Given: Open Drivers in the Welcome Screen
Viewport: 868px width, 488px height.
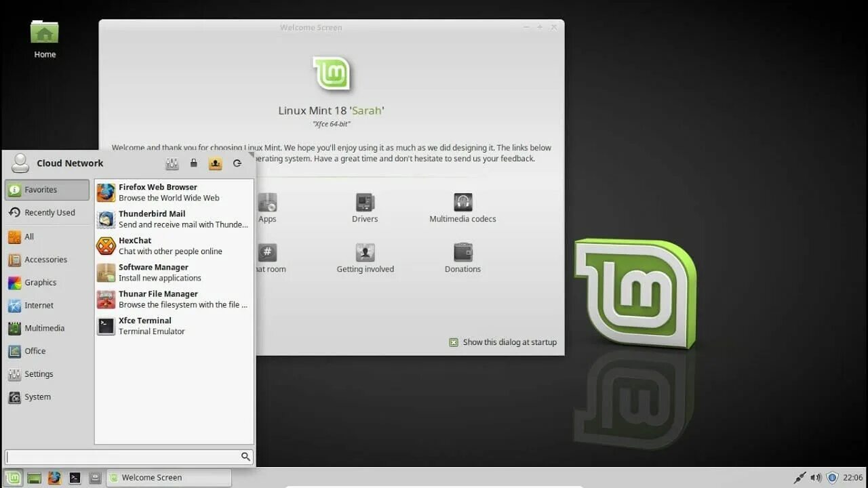Looking at the screenshot, I should [365, 208].
